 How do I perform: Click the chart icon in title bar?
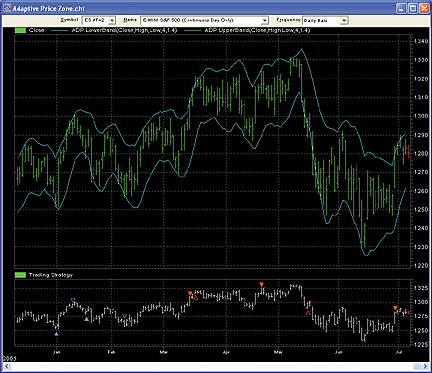[x=7, y=8]
